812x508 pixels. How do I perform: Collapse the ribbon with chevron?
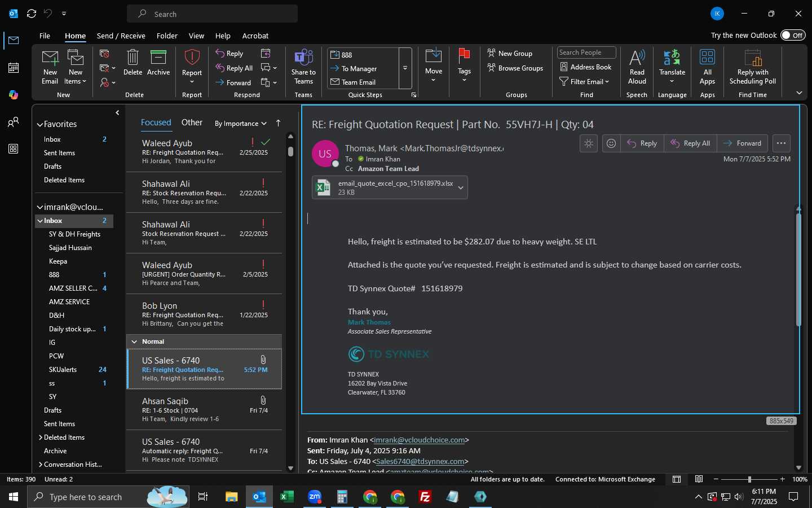(x=799, y=93)
